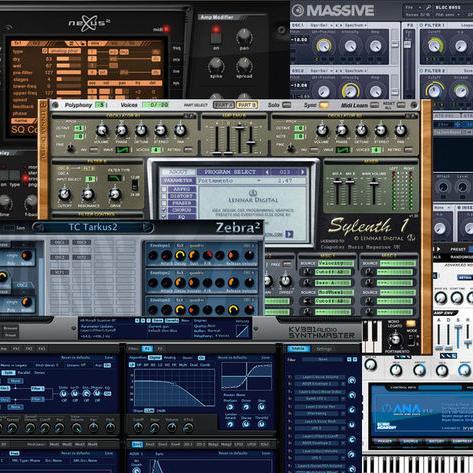Click the velocity curve display in SynthMaster
The image size is (473, 473).
(242, 331)
